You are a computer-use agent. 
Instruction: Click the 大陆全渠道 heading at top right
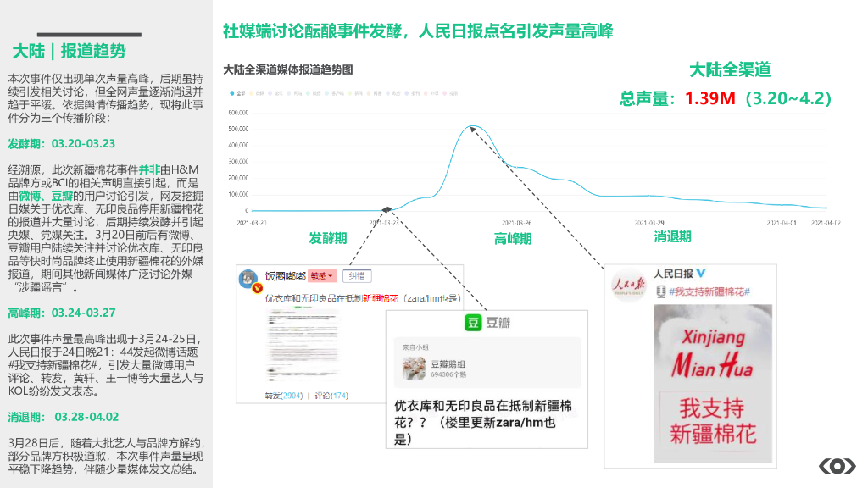coord(730,69)
